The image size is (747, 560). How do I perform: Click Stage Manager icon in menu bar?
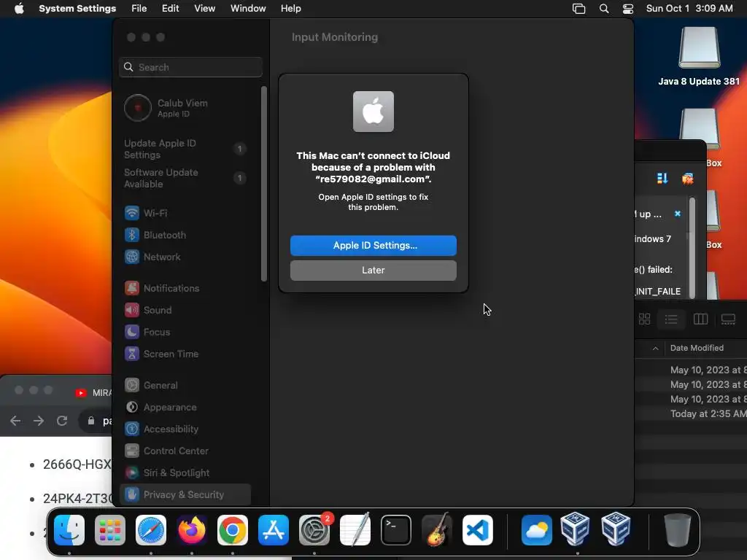pos(578,9)
